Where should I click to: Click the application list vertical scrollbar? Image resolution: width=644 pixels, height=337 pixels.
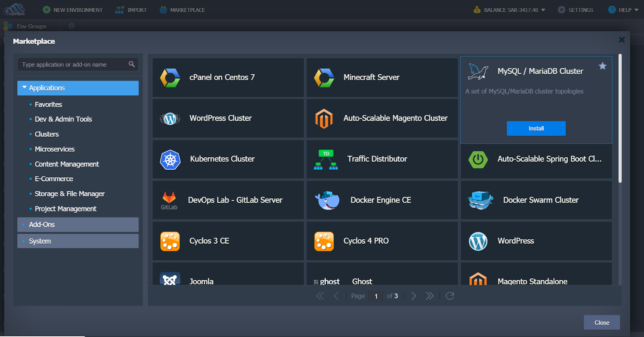pyautogui.click(x=620, y=118)
